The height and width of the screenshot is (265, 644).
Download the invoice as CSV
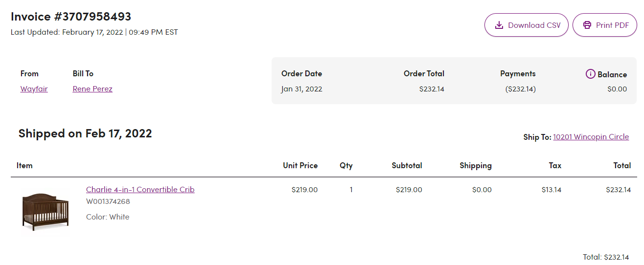coord(527,25)
